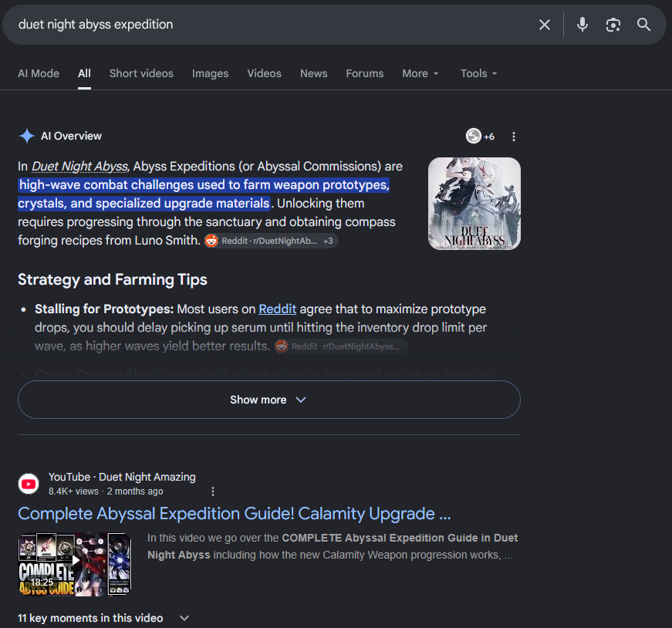Open the faded Reddit r/DuetNightAbyss... source chip
Viewport: 672px width, 628px height.
[x=341, y=346]
